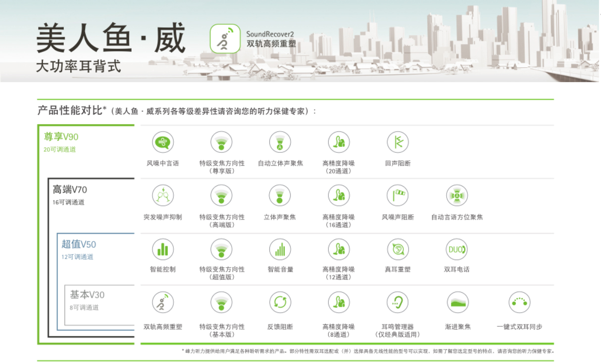
Task: Click the 耳鸣管理器 icon
Action: (398, 302)
